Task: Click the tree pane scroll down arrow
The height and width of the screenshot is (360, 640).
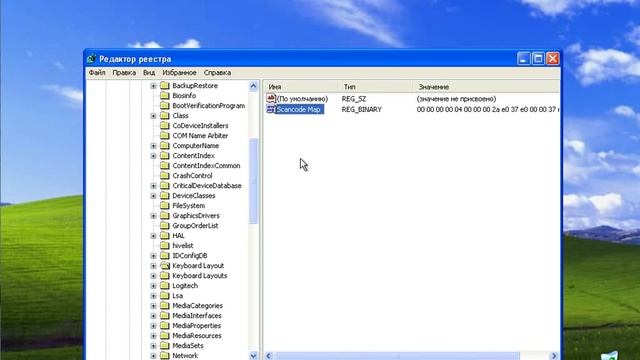Action: coord(253,356)
